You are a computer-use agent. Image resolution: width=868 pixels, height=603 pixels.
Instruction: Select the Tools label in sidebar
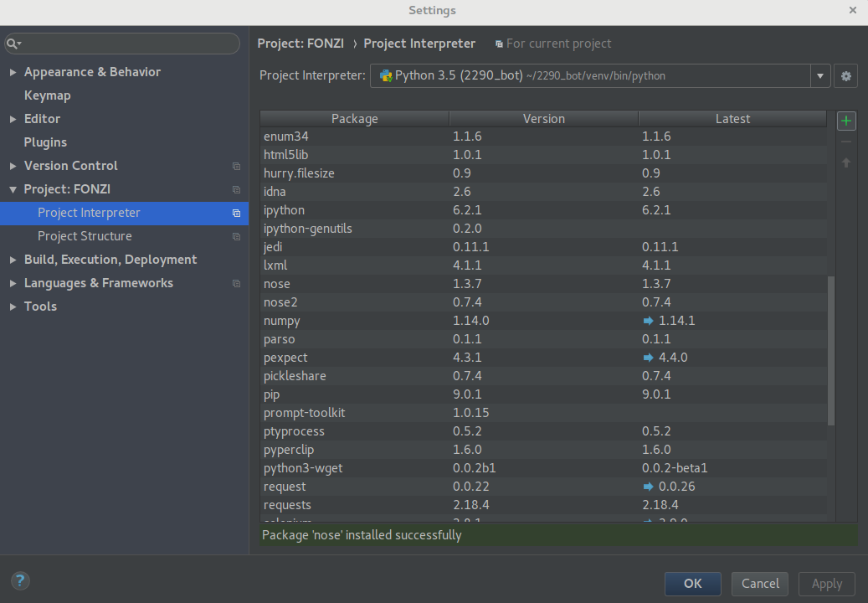click(40, 307)
